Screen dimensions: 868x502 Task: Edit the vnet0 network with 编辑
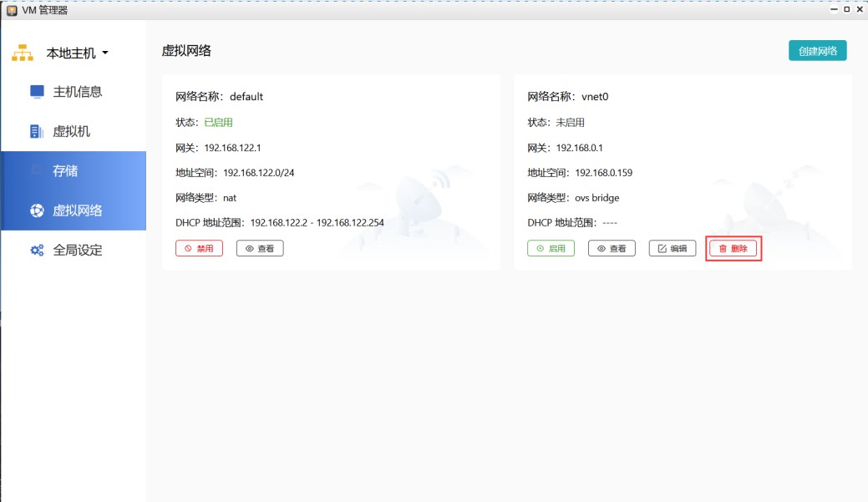coord(672,249)
